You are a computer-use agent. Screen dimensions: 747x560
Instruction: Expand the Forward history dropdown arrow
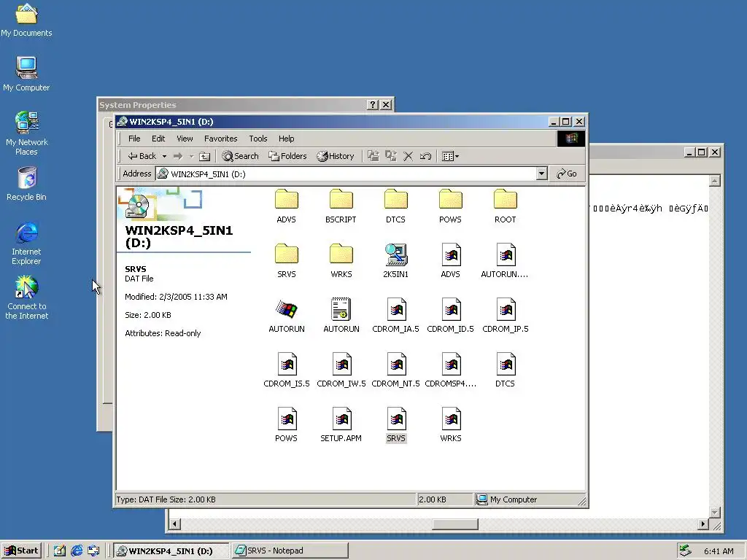pos(192,156)
